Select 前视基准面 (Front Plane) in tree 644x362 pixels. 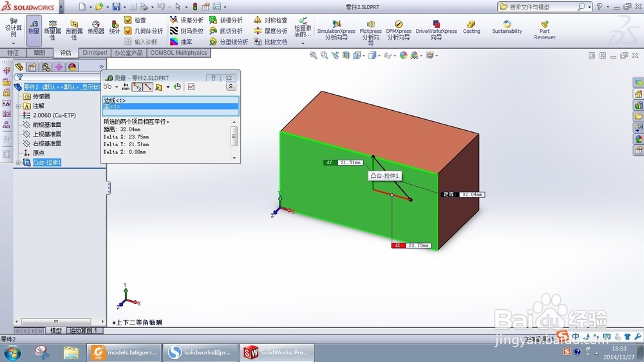tap(43, 125)
